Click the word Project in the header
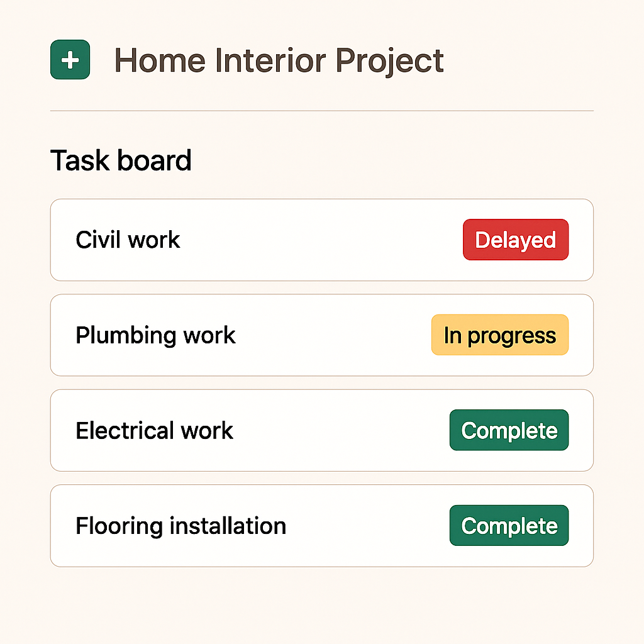644x644 pixels. 390,61
